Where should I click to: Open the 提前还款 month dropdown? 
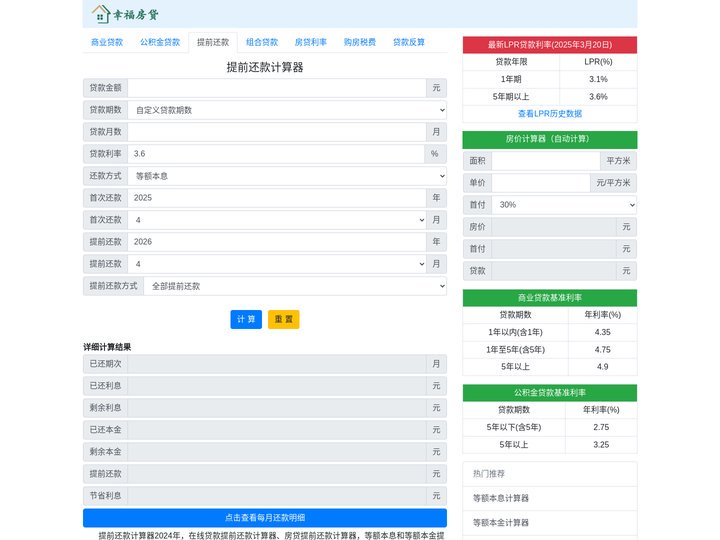click(277, 264)
